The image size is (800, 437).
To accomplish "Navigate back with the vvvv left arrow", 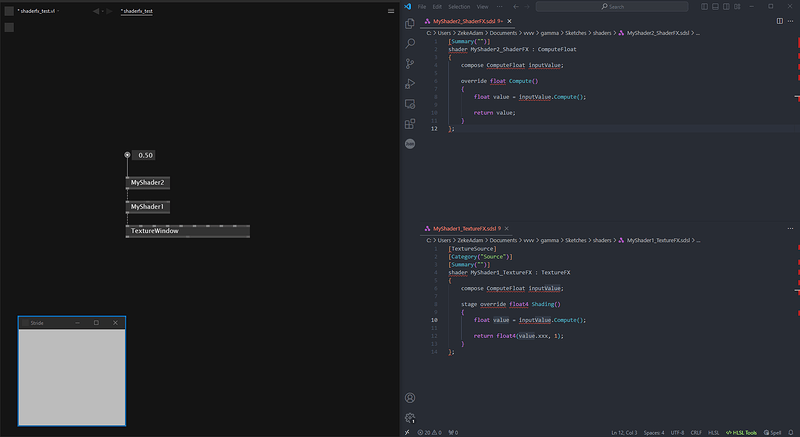I will point(95,11).
